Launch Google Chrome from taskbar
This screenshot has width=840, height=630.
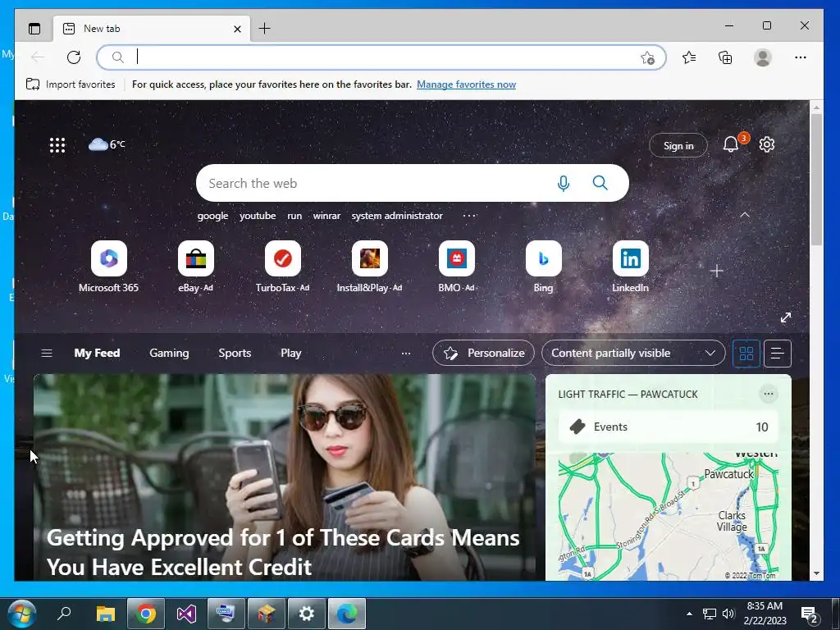[145, 614]
